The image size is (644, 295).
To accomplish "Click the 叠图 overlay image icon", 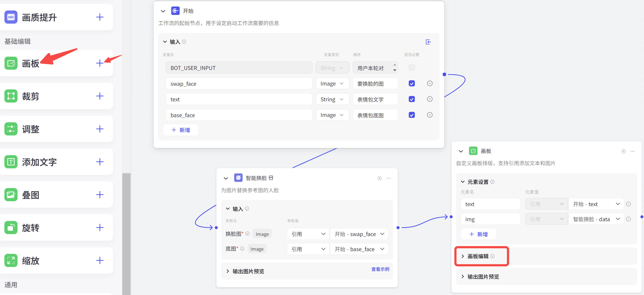I will (11, 195).
